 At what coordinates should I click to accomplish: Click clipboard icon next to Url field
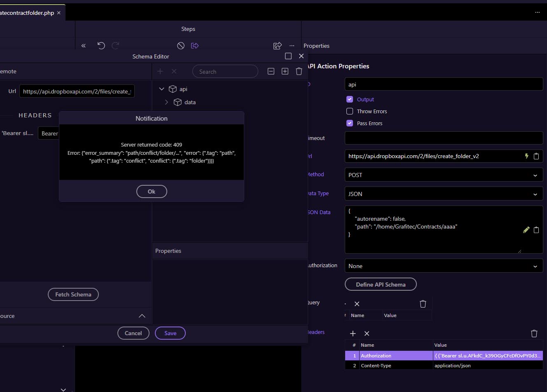tap(536, 156)
